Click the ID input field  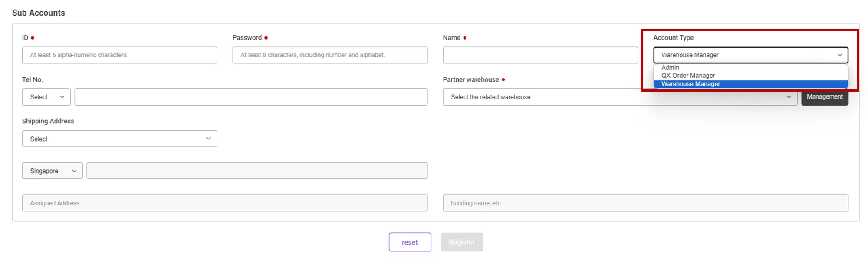tap(119, 55)
